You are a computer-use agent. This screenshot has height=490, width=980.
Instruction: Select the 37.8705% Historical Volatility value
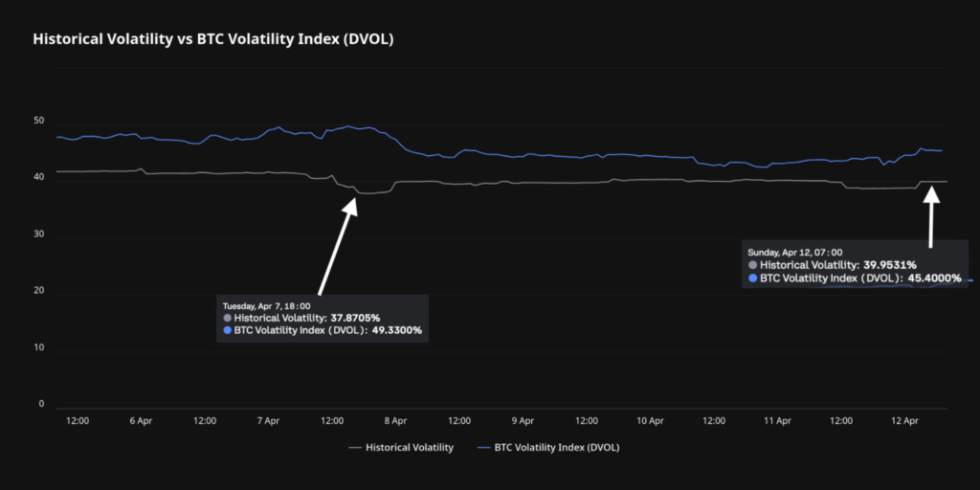coord(355,318)
